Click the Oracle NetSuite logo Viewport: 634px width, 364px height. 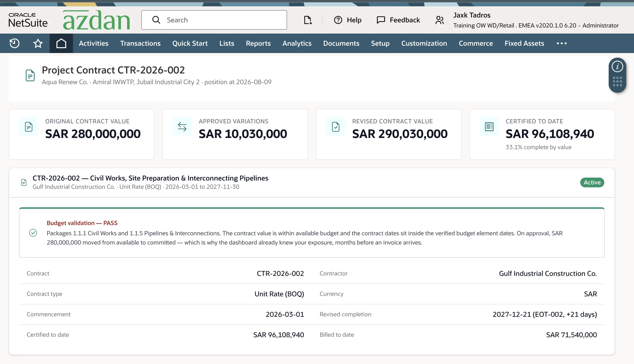[28, 20]
